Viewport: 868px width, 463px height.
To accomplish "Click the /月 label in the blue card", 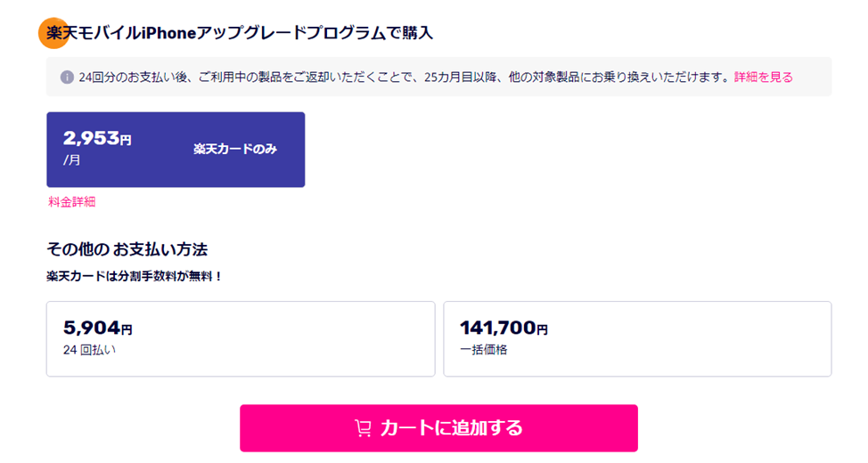I will tap(72, 160).
